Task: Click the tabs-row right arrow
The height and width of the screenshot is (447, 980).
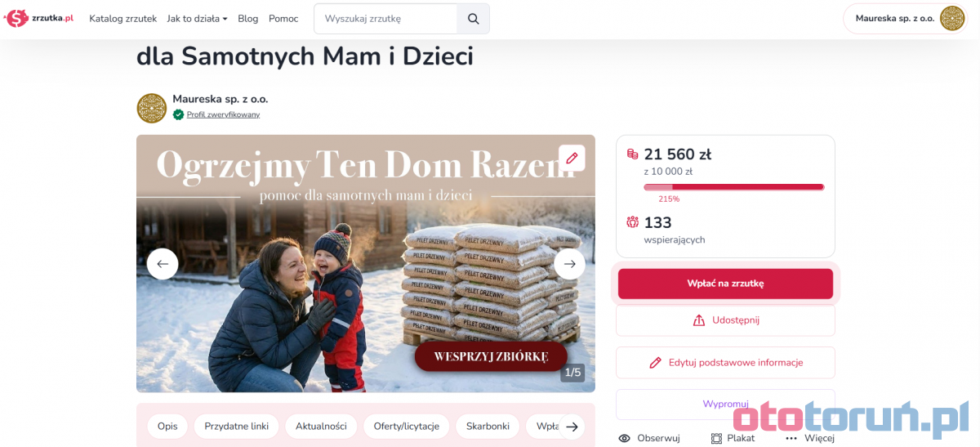Action: click(x=572, y=427)
